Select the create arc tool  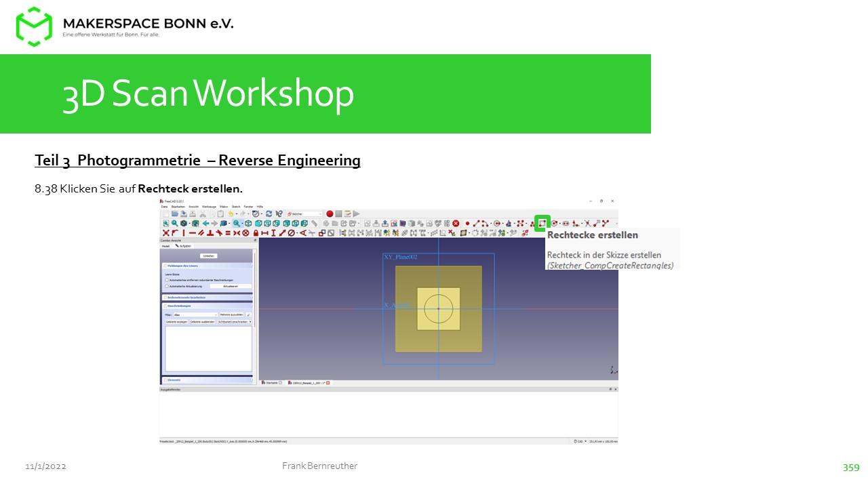(485, 224)
